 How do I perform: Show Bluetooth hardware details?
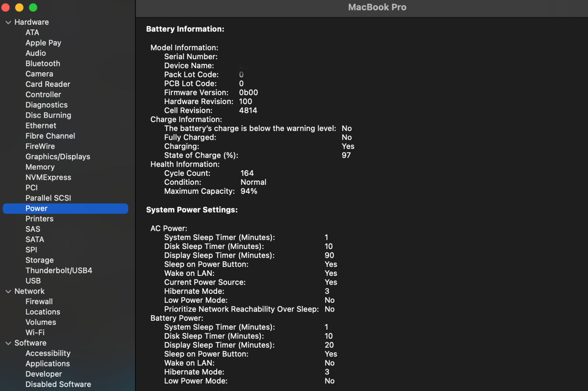[43, 63]
